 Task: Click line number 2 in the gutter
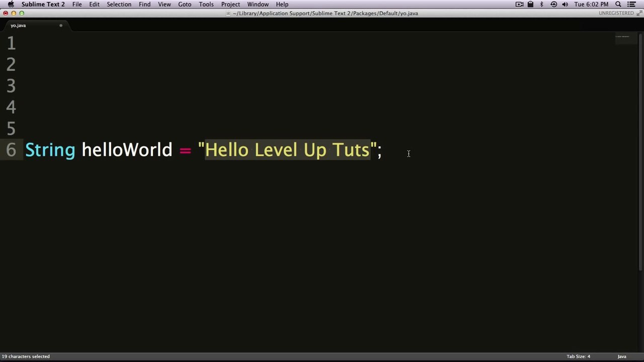(11, 65)
